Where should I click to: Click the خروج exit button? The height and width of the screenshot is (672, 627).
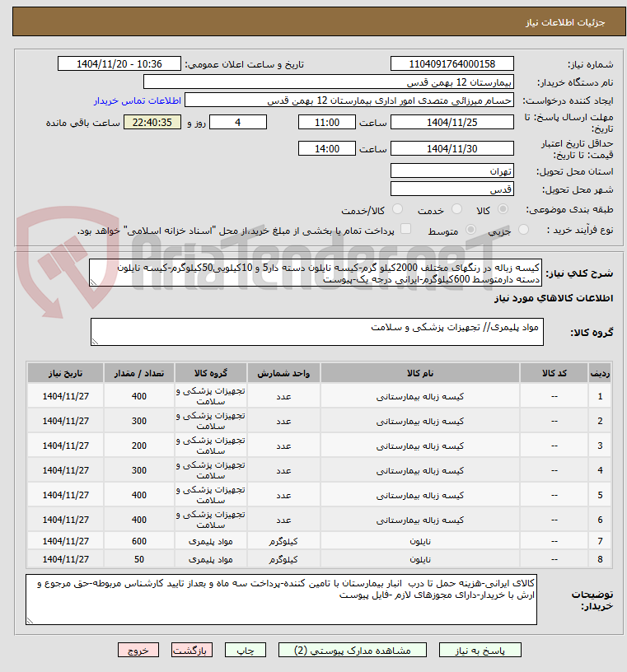[138, 650]
